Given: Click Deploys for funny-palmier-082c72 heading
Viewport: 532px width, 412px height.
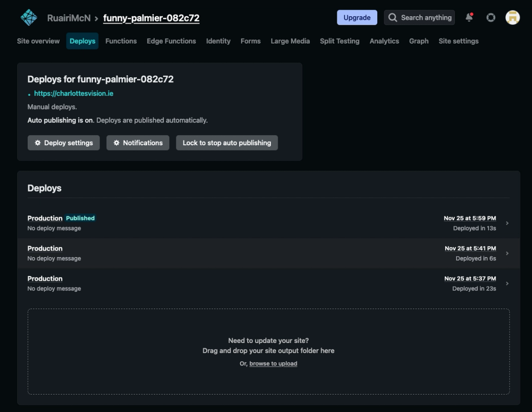Looking at the screenshot, I should click(101, 79).
